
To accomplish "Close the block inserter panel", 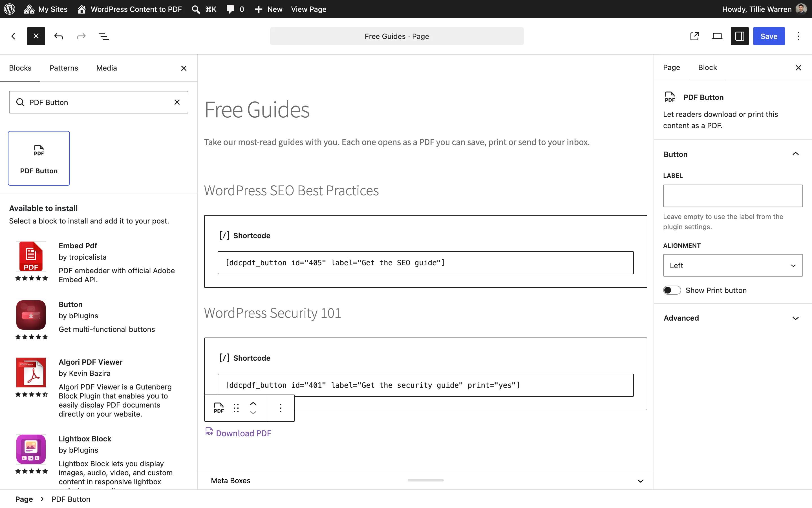I will click(184, 68).
